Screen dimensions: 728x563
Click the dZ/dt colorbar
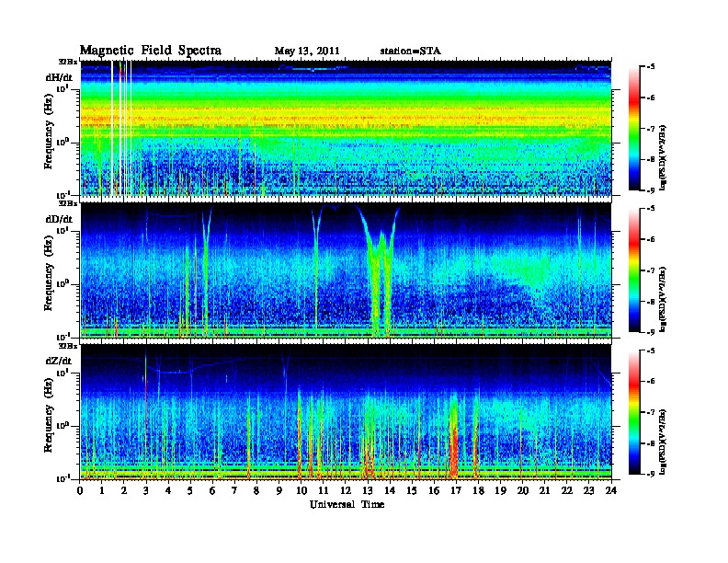coord(634,412)
